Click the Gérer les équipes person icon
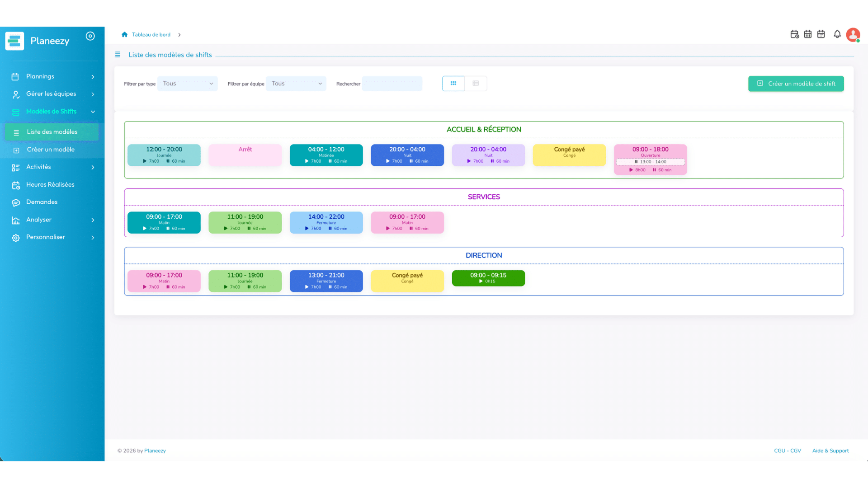Image resolution: width=868 pixels, height=488 pixels. 16,94
